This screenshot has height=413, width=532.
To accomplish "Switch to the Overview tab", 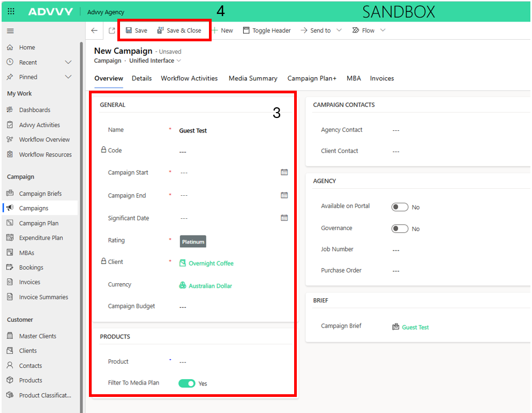I will point(109,78).
